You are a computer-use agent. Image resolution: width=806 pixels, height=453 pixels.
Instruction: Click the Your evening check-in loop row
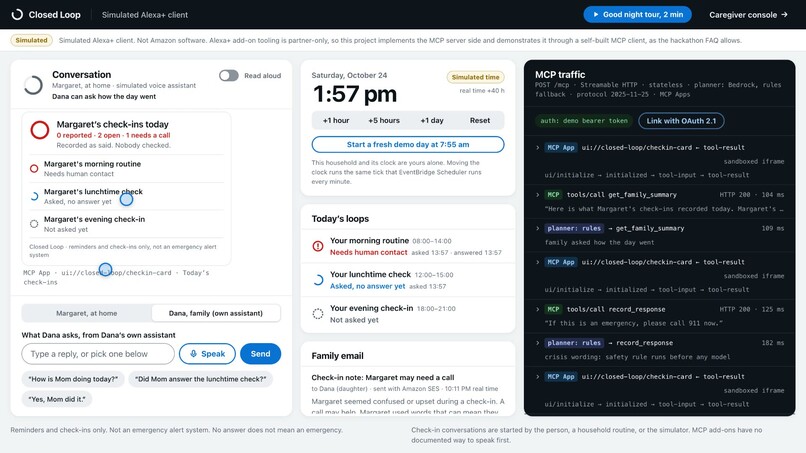tap(408, 314)
